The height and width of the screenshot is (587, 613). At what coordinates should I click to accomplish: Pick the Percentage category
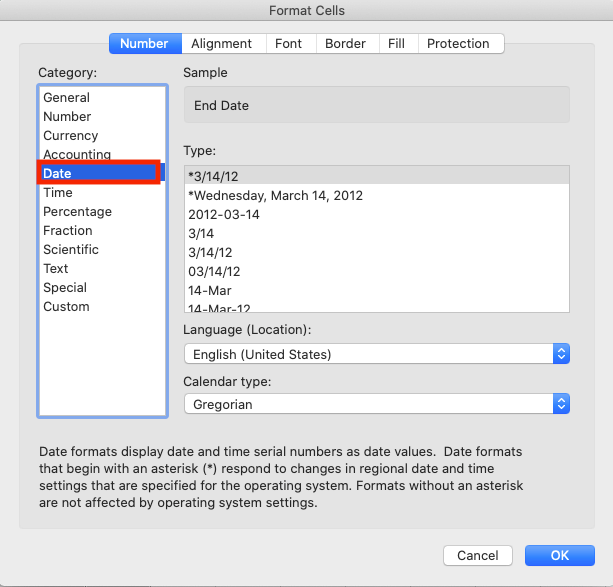point(77,212)
